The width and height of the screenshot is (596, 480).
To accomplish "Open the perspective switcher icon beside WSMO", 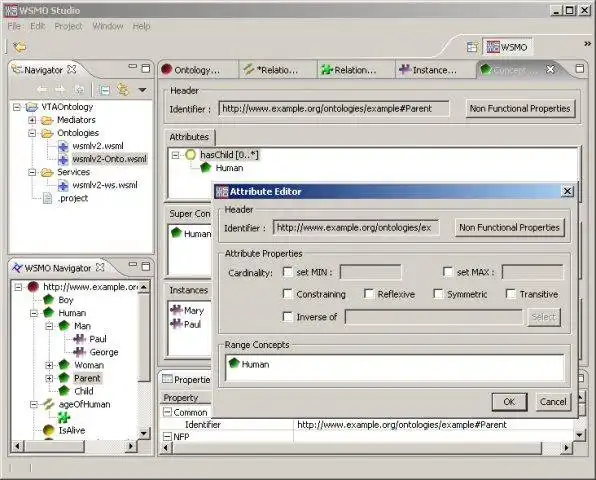I will pos(472,47).
